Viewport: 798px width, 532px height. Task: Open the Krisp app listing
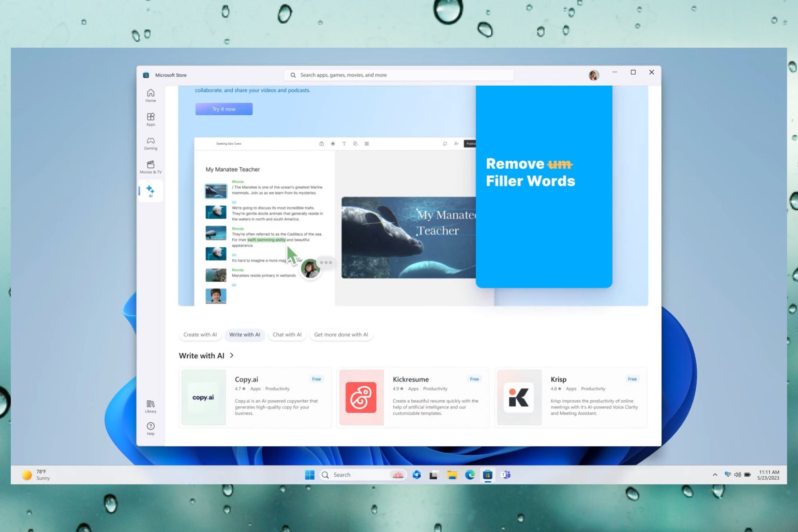(571, 397)
